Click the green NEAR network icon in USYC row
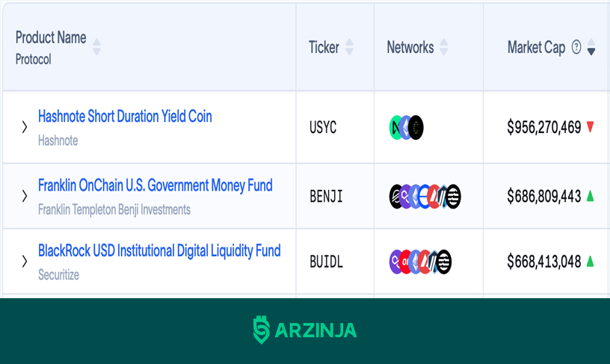 click(395, 128)
